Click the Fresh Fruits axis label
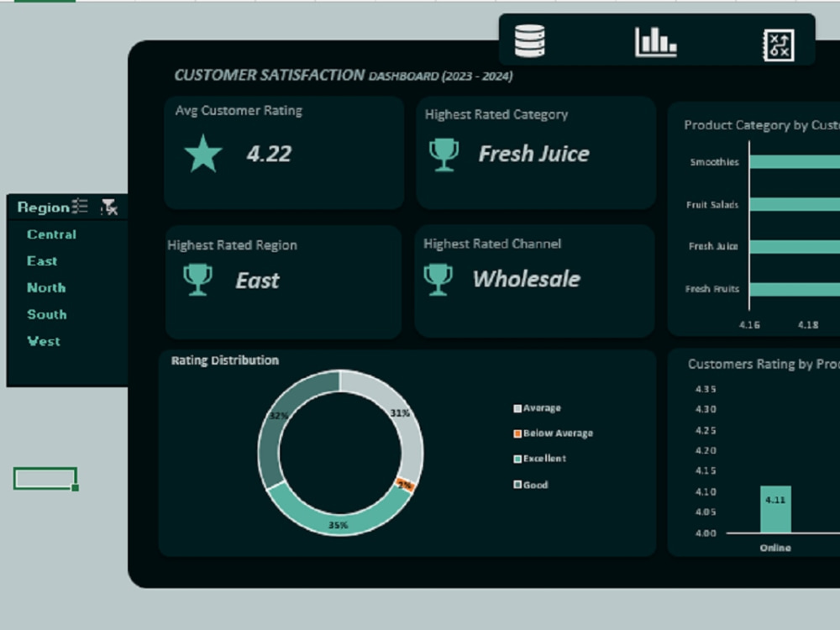 point(712,289)
